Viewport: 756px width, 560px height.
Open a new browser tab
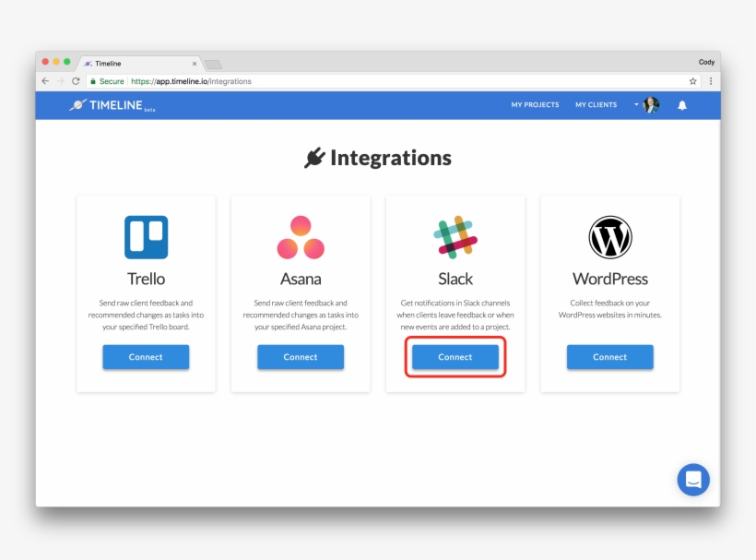click(x=213, y=65)
